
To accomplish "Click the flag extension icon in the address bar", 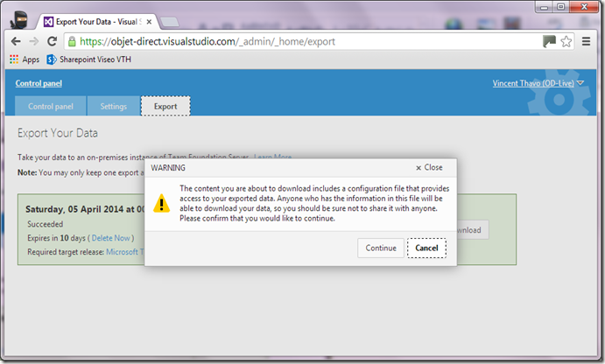I will pos(549,41).
